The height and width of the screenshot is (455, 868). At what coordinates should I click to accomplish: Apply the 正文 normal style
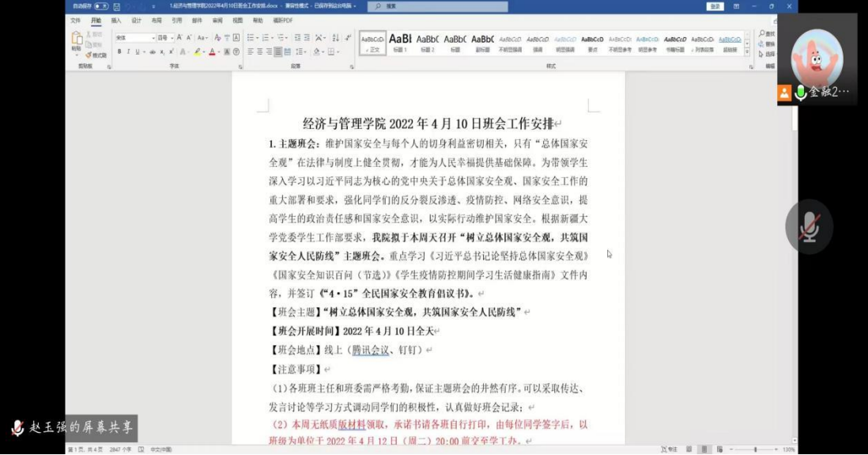372,43
